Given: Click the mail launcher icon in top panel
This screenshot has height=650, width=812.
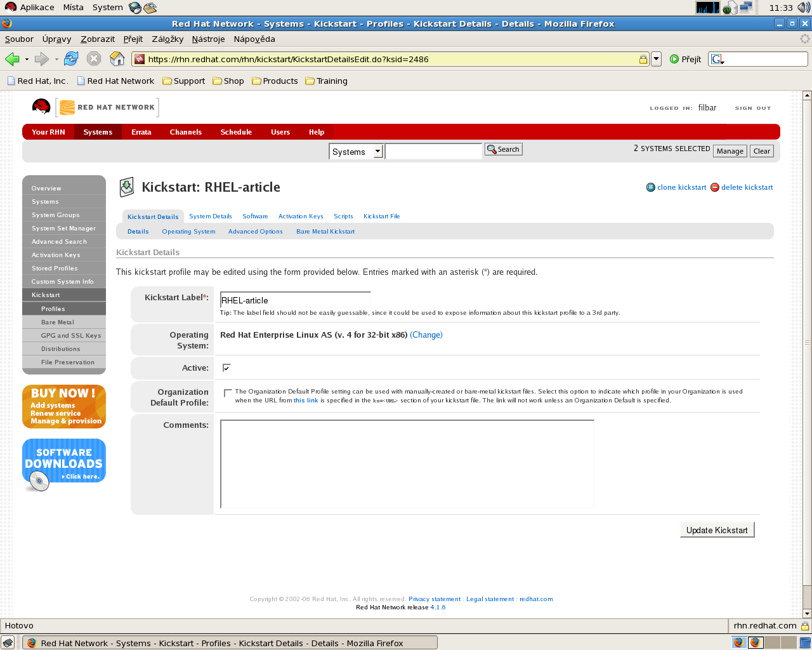Looking at the screenshot, I should coord(150,8).
